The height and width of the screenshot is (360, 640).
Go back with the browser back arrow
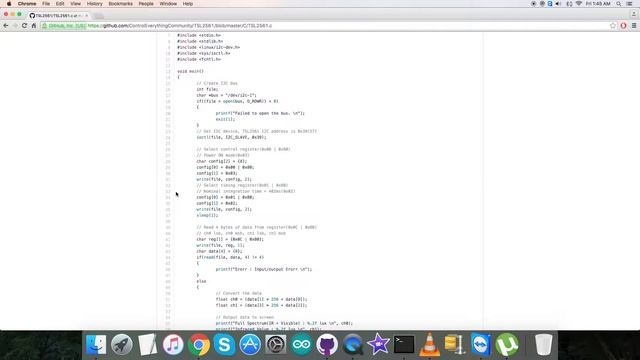[6, 26]
